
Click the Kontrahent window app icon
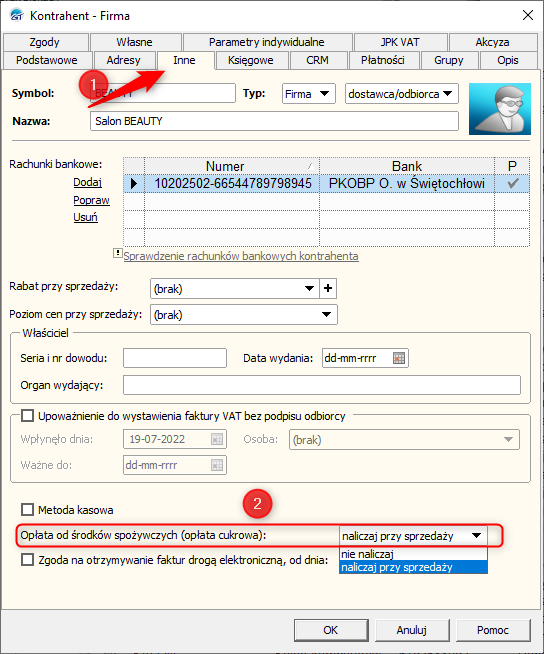pos(16,15)
